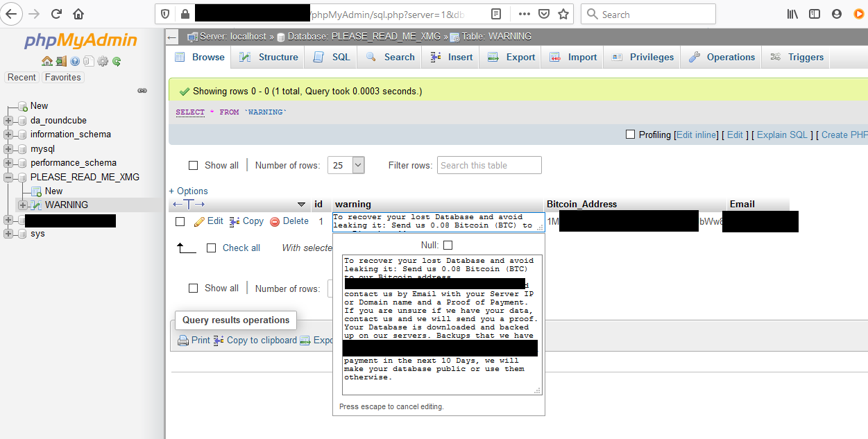The image size is (868, 439).
Task: Open Number of rows dropdown showing 25
Action: (346, 165)
